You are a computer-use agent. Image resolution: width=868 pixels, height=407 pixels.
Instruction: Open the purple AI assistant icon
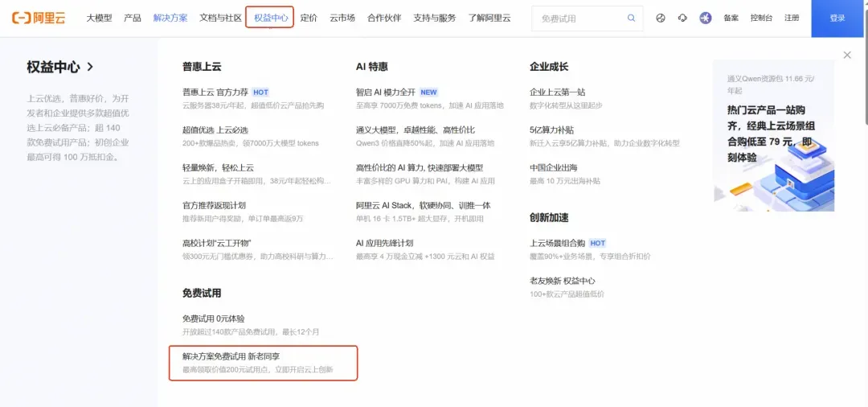[x=706, y=18]
